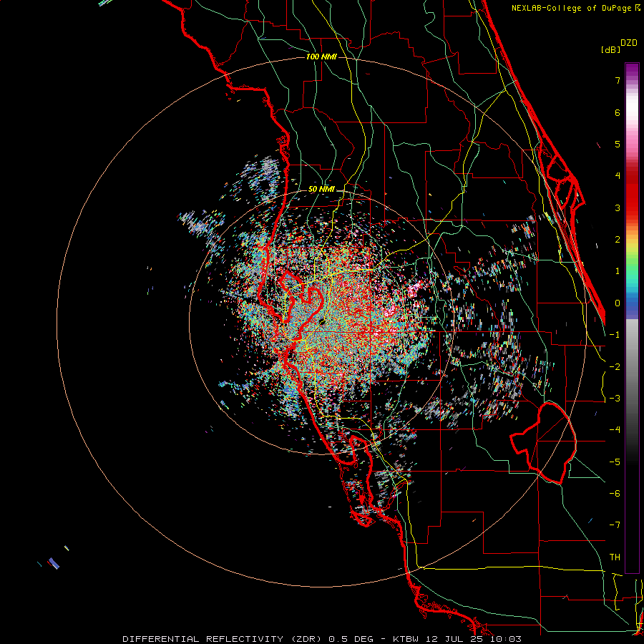The image size is (644, 644).
Task: Click the 50 NMI range ring label
Action: click(x=321, y=190)
